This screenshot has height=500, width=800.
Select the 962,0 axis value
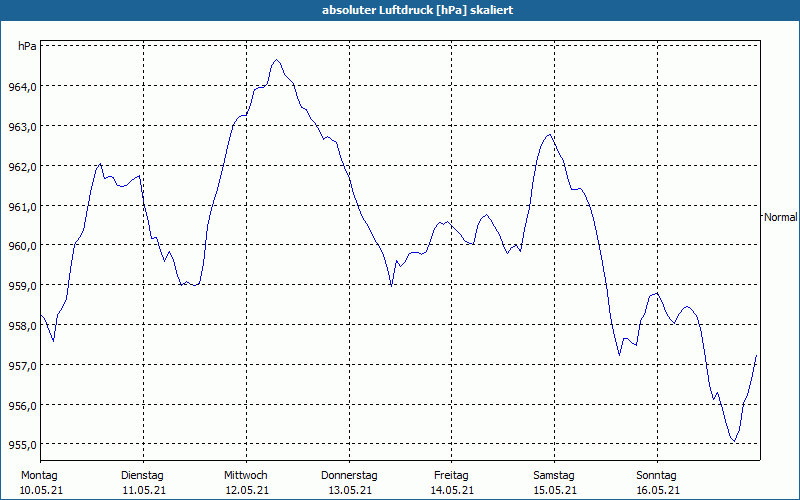coord(22,166)
